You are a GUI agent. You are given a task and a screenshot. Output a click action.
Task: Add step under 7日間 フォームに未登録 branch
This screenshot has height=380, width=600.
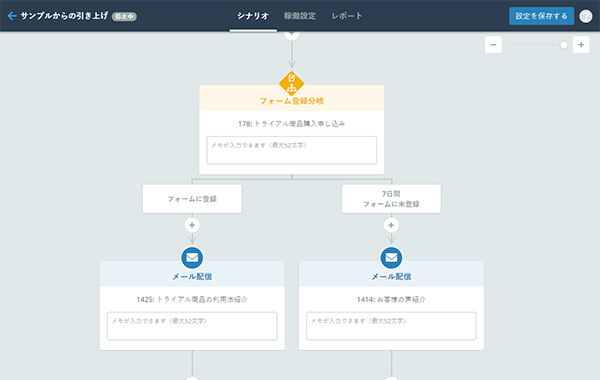coord(391,225)
